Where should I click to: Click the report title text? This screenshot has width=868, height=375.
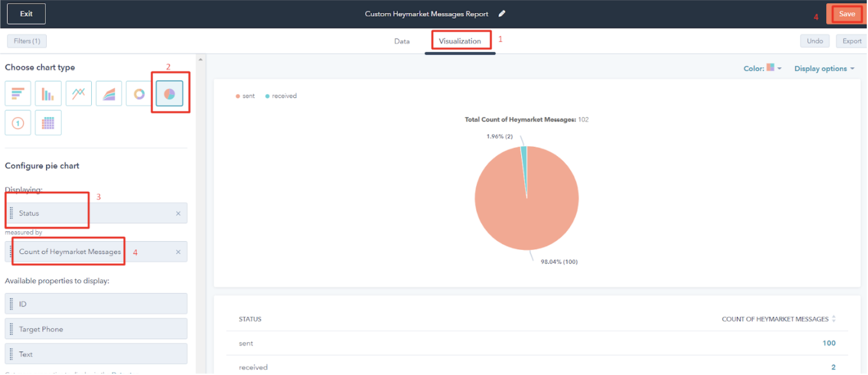[426, 14]
